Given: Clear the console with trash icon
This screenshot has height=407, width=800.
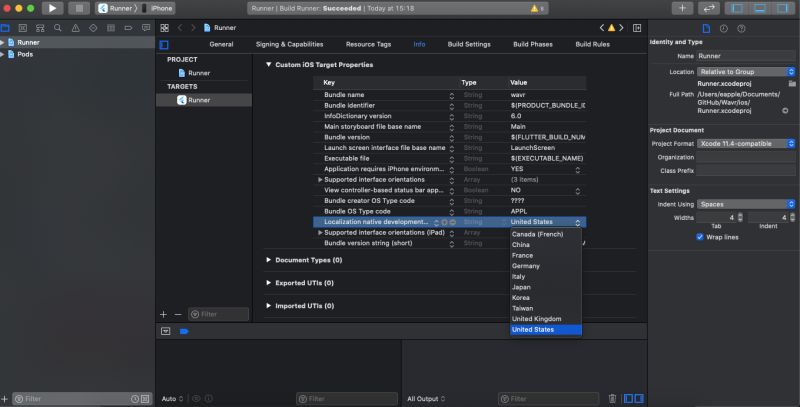Looking at the screenshot, I should (x=612, y=398).
